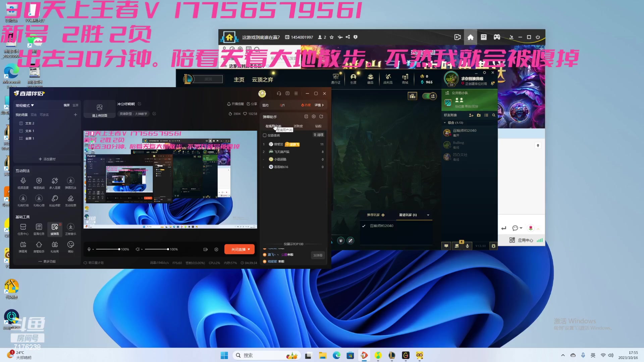Open 正版音乐 licensed music tool
This screenshot has height=362, width=644.
(70, 229)
